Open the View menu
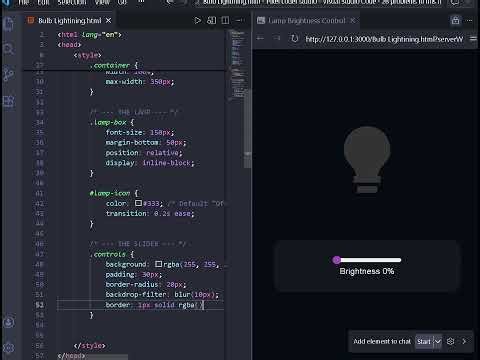The width and height of the screenshot is (480, 360). tap(102, 3)
